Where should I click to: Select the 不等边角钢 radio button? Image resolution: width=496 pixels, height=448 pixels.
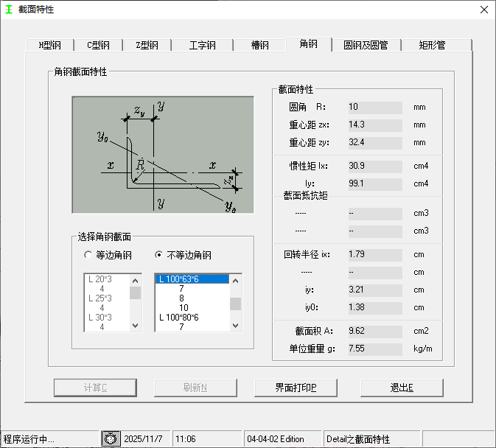[x=184, y=255]
